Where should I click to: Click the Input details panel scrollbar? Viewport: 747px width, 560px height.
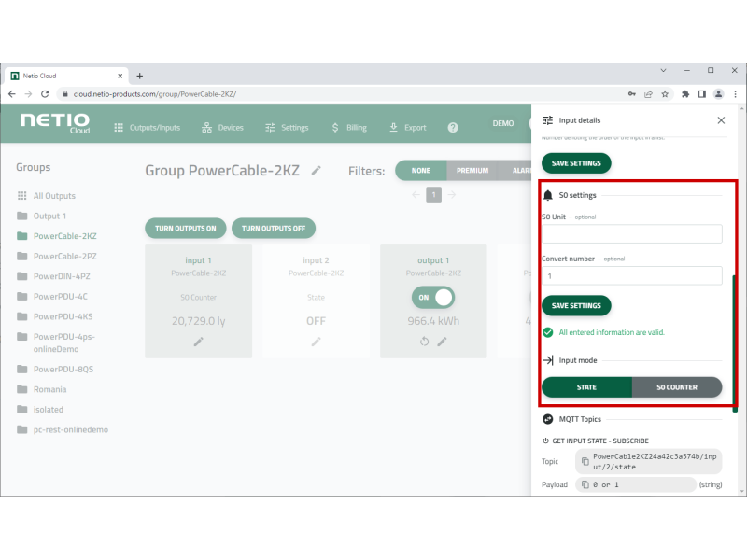click(735, 343)
